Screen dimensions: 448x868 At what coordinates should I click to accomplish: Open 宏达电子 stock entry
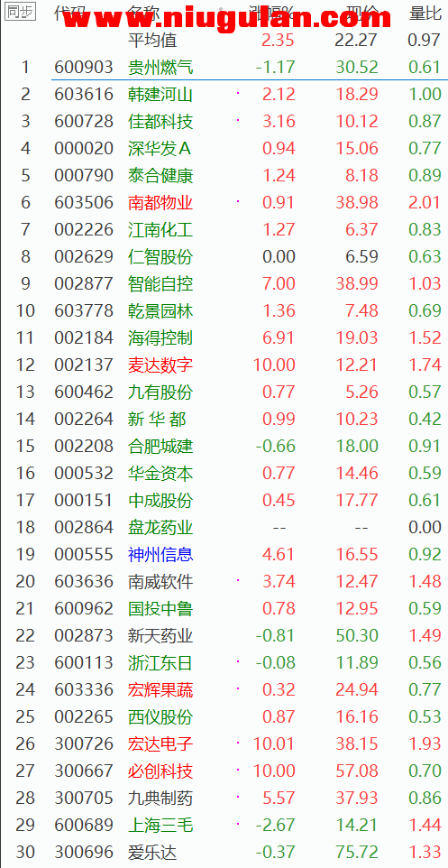point(160,744)
